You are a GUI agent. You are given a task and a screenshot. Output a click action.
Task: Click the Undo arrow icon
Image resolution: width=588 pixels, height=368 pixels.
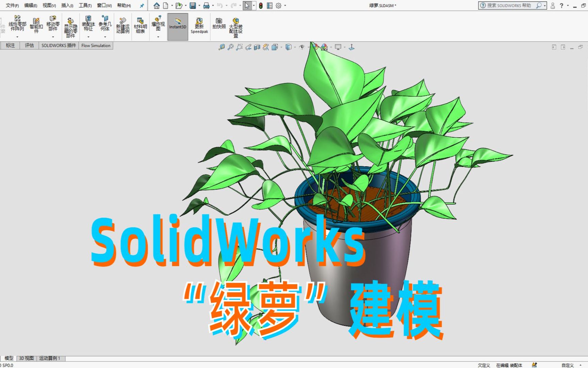219,5
